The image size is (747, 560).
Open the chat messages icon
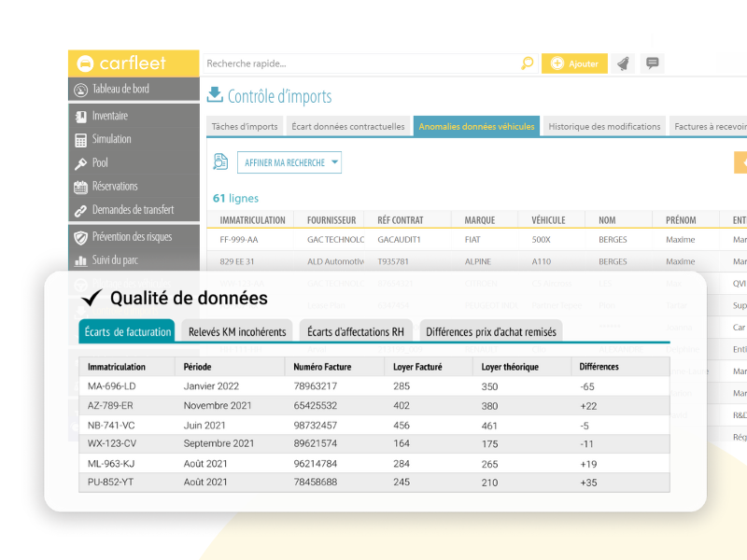pos(653,63)
